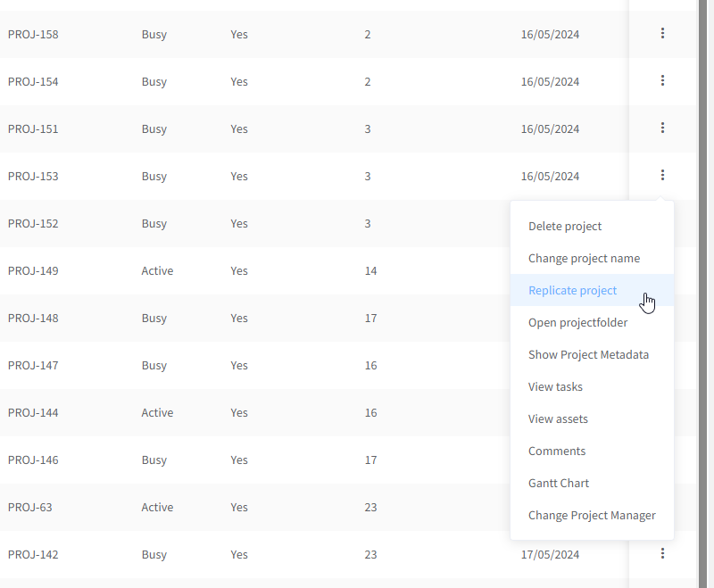This screenshot has width=714, height=588.
Task: Select View assets menu item
Action: point(558,419)
